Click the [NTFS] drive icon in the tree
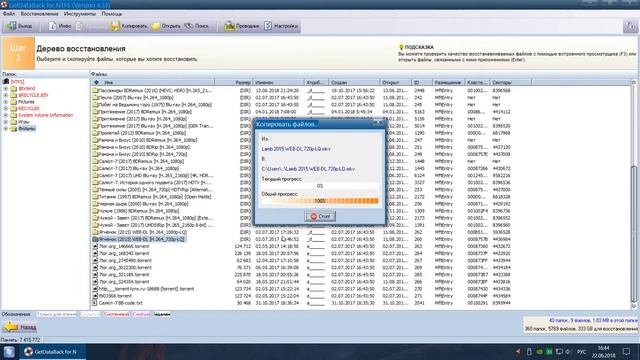Screen dimensions: 640x360 click(x=6, y=82)
